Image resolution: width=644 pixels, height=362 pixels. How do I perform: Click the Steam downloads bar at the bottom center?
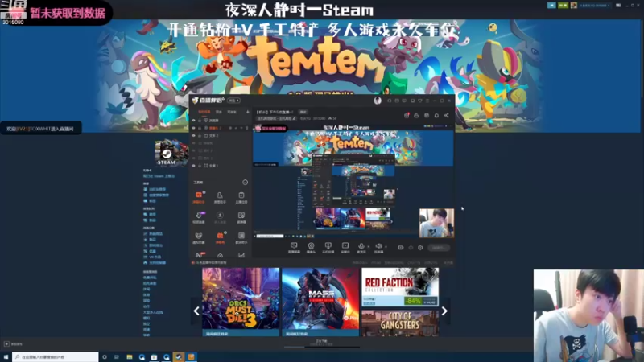321,343
